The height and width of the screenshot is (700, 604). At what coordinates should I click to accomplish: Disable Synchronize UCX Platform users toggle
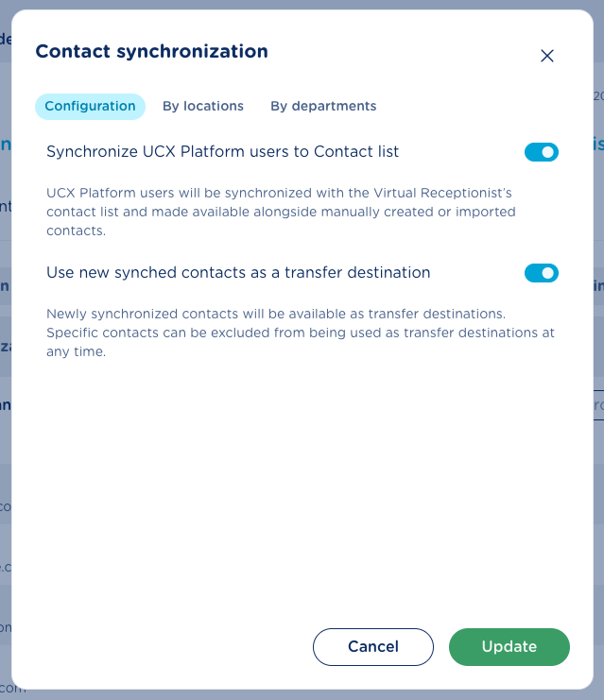pos(542,152)
